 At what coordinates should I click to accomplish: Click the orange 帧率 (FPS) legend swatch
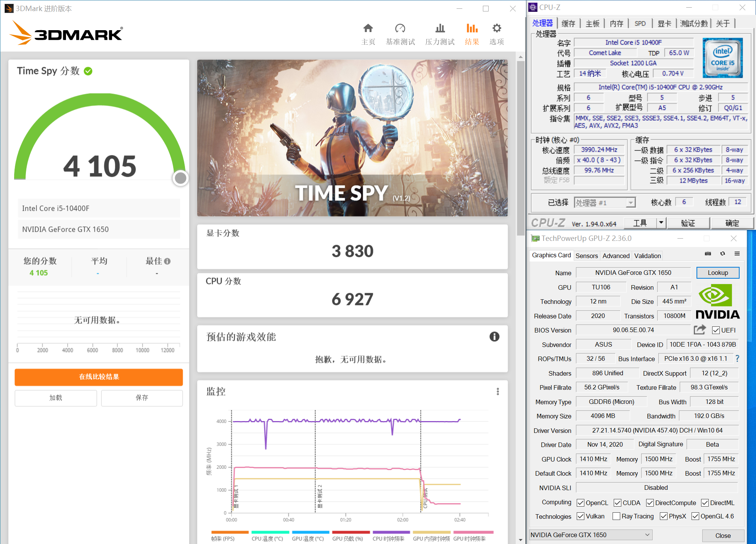click(230, 532)
